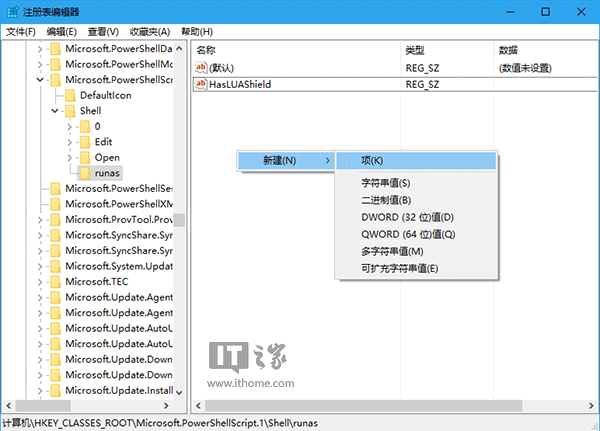Click the tree's horizontal scrollbar right arrow

[166, 405]
